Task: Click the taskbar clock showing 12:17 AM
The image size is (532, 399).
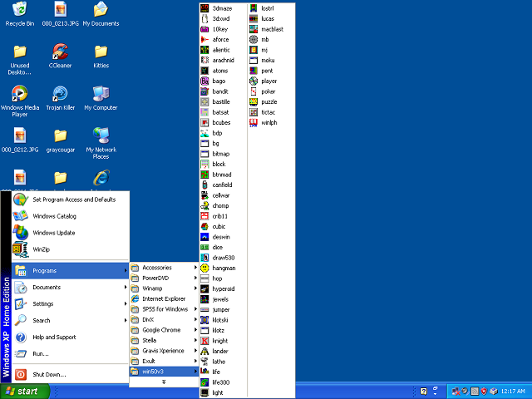Action: 513,392
